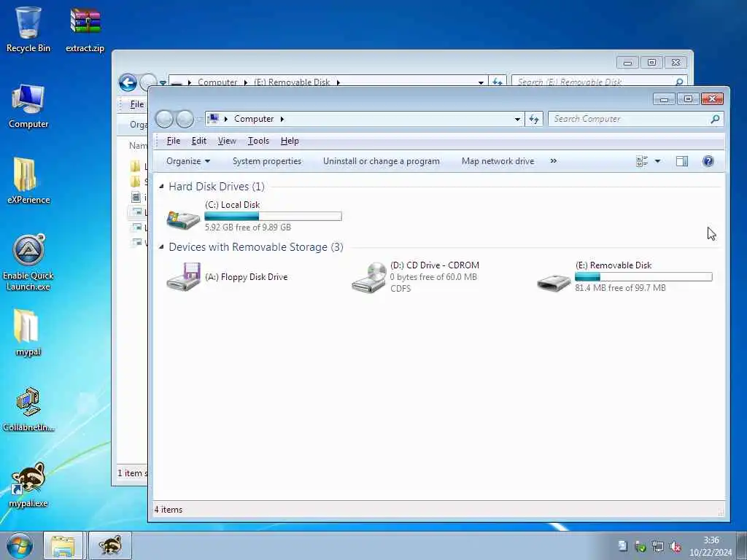The height and width of the screenshot is (560, 747).
Task: Toggle the preview pane icon
Action: coord(682,161)
